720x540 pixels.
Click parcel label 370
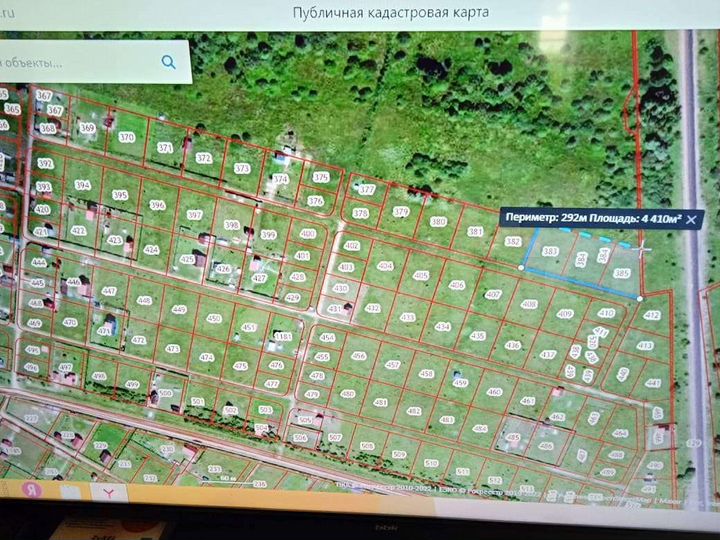[126, 138]
